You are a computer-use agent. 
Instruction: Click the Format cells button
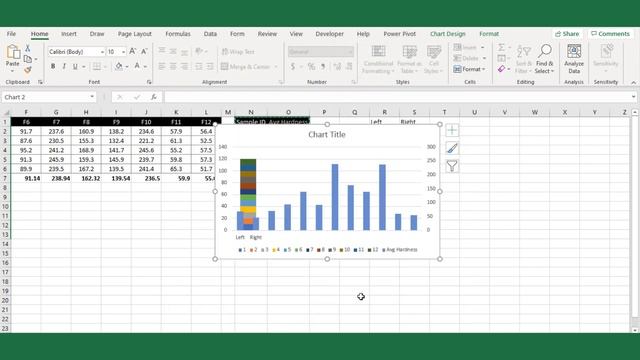pos(469,69)
